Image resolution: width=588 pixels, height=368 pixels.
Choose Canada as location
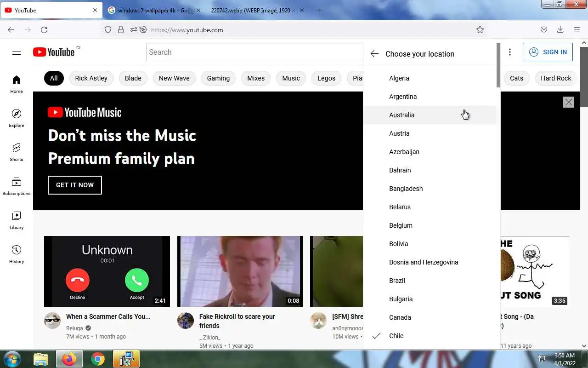click(430, 317)
